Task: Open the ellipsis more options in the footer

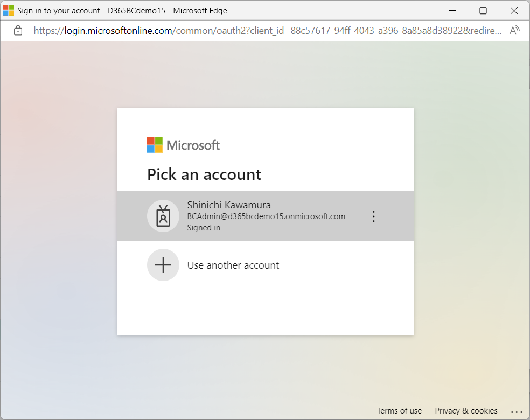Action: 517,412
